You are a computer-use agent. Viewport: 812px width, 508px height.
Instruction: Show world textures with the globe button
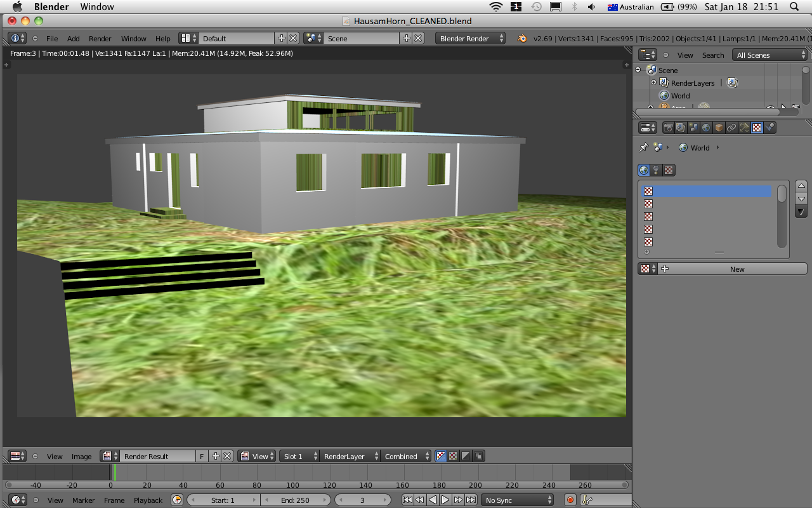tap(644, 170)
